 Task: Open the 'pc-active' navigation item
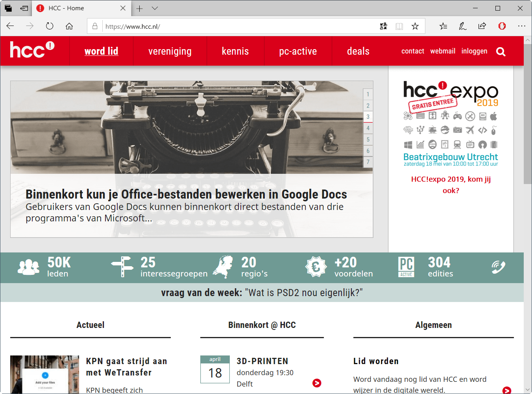[298, 51]
